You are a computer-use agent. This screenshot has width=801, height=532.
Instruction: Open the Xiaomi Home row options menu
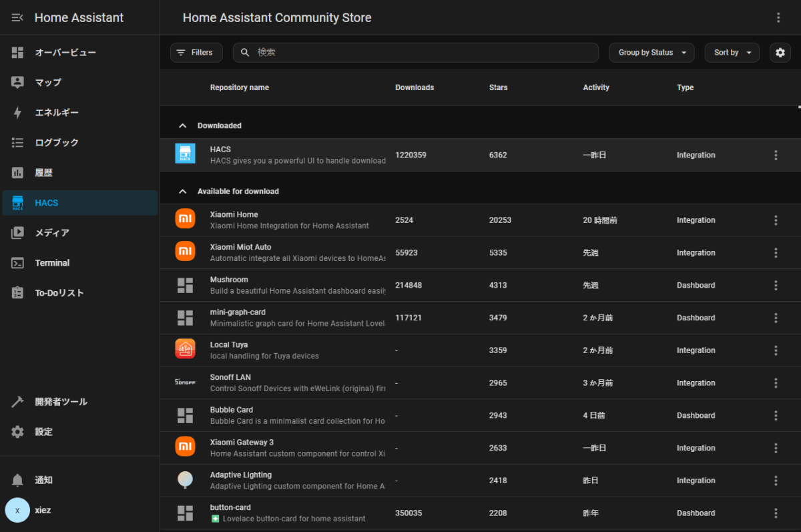pos(776,220)
